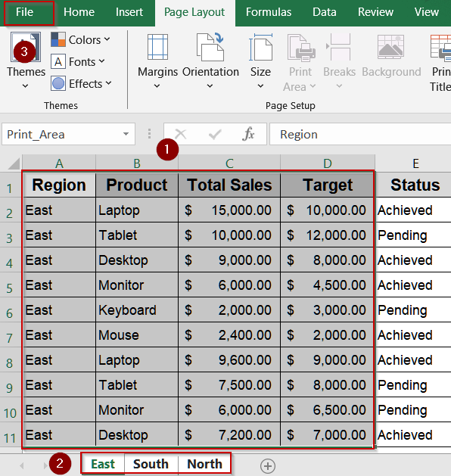
Task: Switch to the South sheet tab
Action: tap(151, 464)
